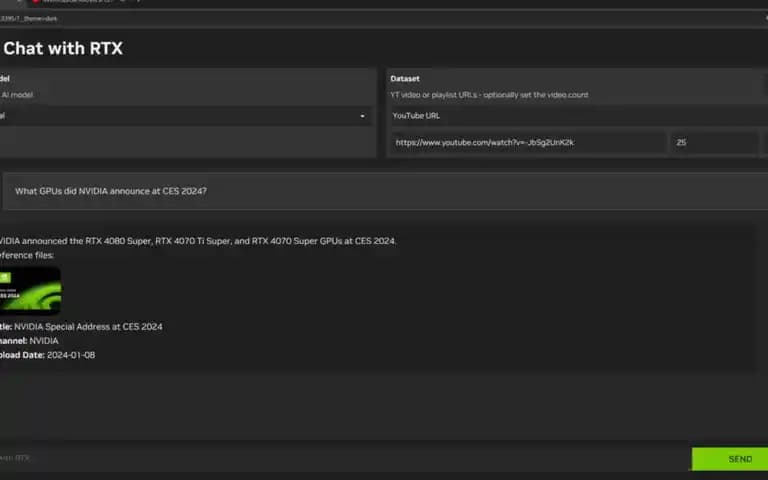Click the Dataset panel label
This screenshot has width=768, height=480.
tap(405, 78)
